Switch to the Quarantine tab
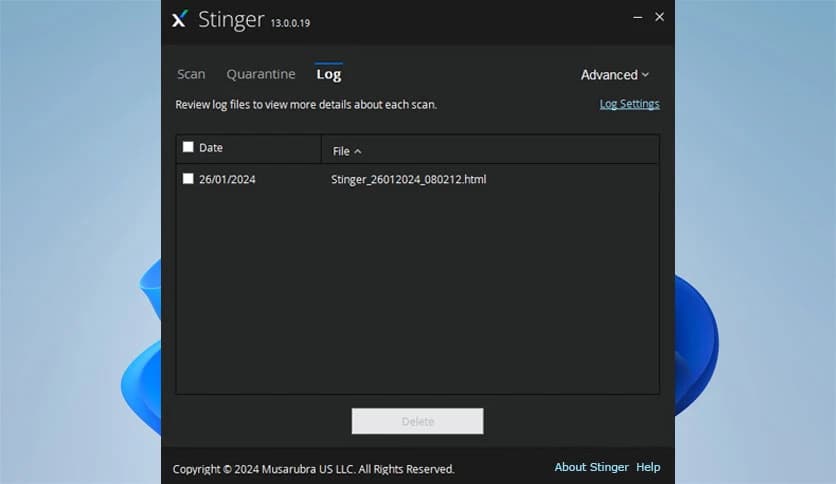The image size is (836, 484). tap(261, 74)
